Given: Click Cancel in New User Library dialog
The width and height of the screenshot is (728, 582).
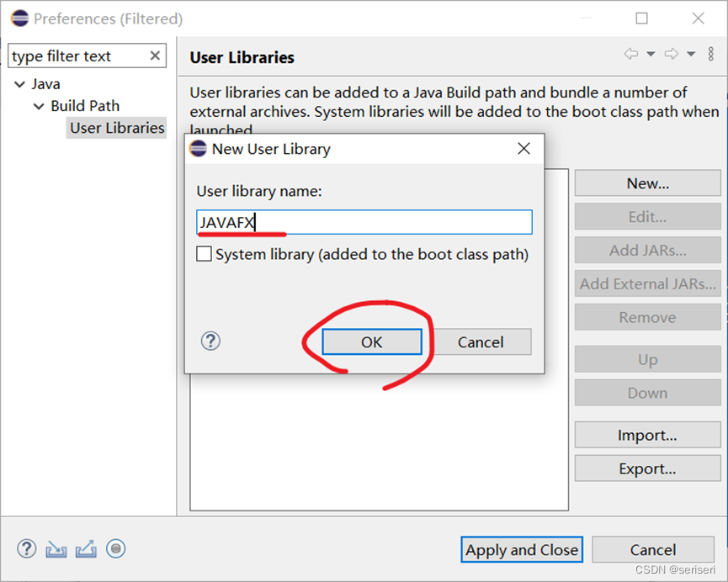Looking at the screenshot, I should pyautogui.click(x=481, y=342).
